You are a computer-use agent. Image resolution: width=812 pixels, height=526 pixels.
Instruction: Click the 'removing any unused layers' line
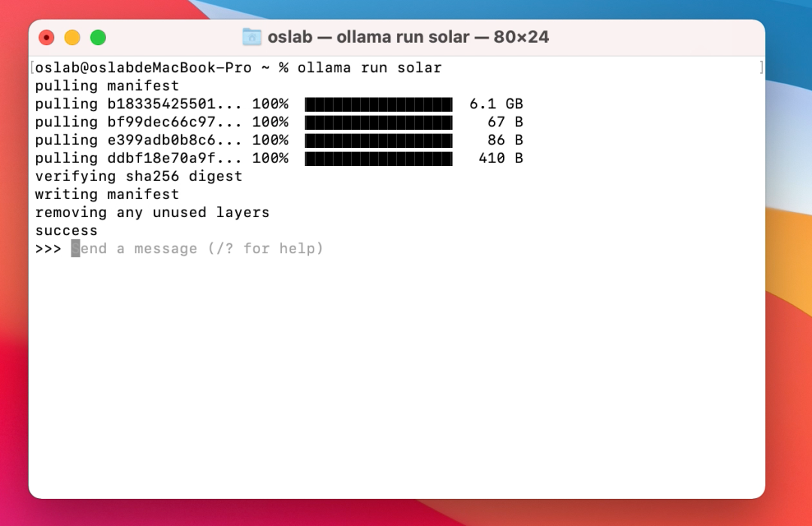[152, 213]
